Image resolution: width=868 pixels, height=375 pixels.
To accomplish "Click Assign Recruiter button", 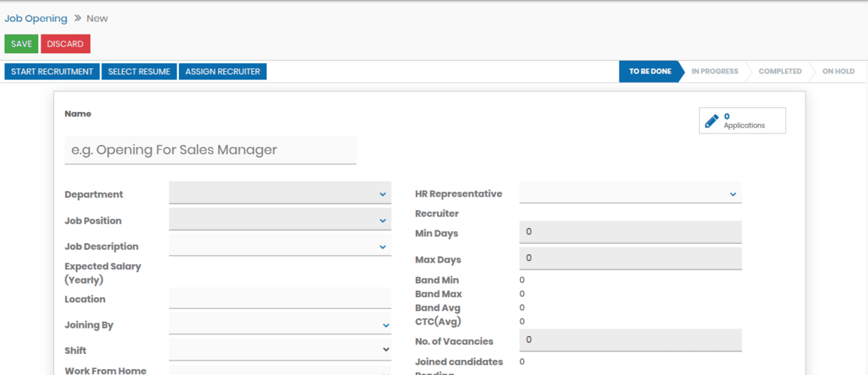I will pyautogui.click(x=222, y=72).
